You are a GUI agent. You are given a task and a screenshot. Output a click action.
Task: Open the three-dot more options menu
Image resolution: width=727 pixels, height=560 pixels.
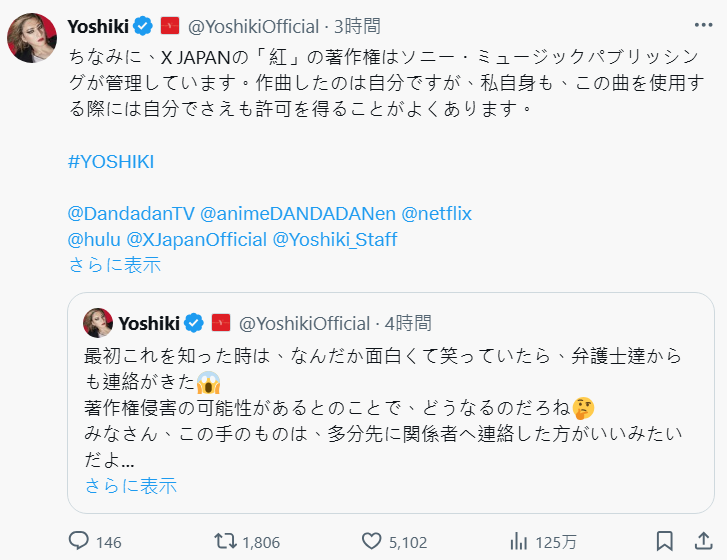click(702, 26)
